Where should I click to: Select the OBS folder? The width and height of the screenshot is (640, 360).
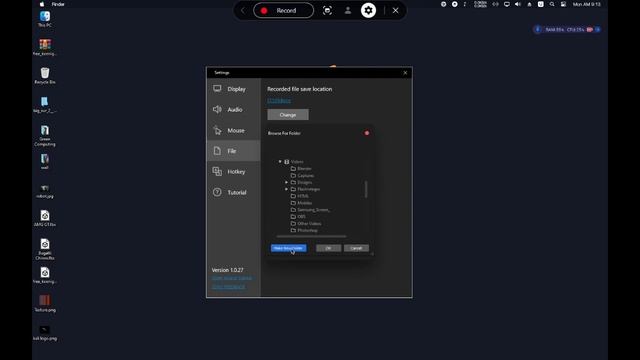298,217
